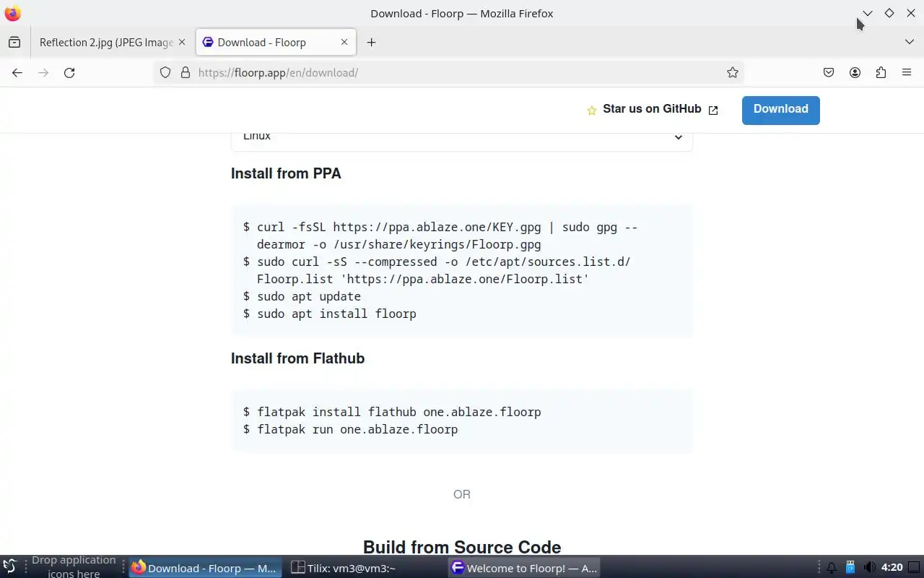Open the Firefox hamburger menu
924x578 pixels.
coord(907,72)
